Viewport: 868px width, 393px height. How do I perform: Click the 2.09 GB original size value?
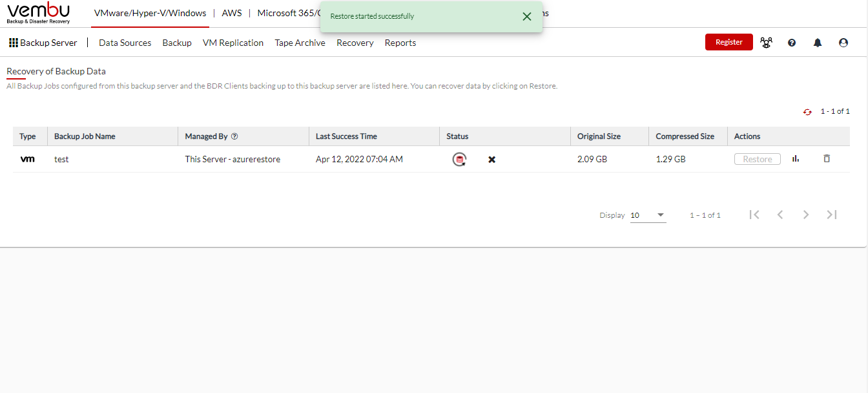592,159
